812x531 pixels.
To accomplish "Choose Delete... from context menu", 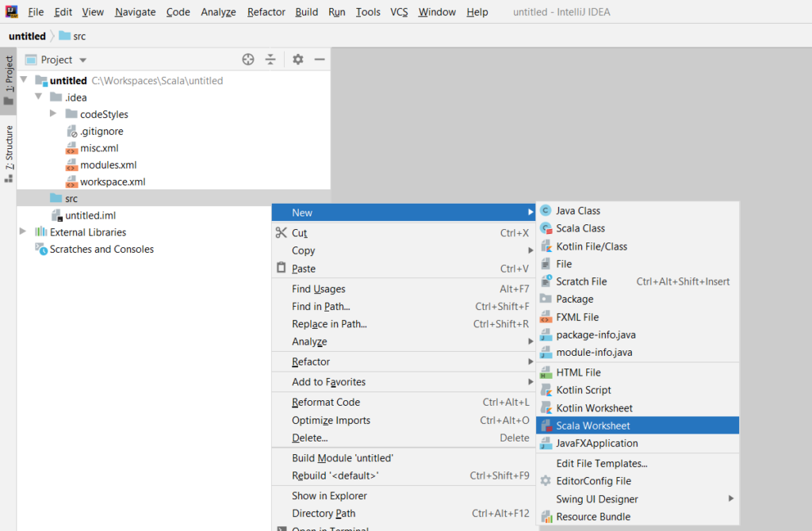I will 404,437.
